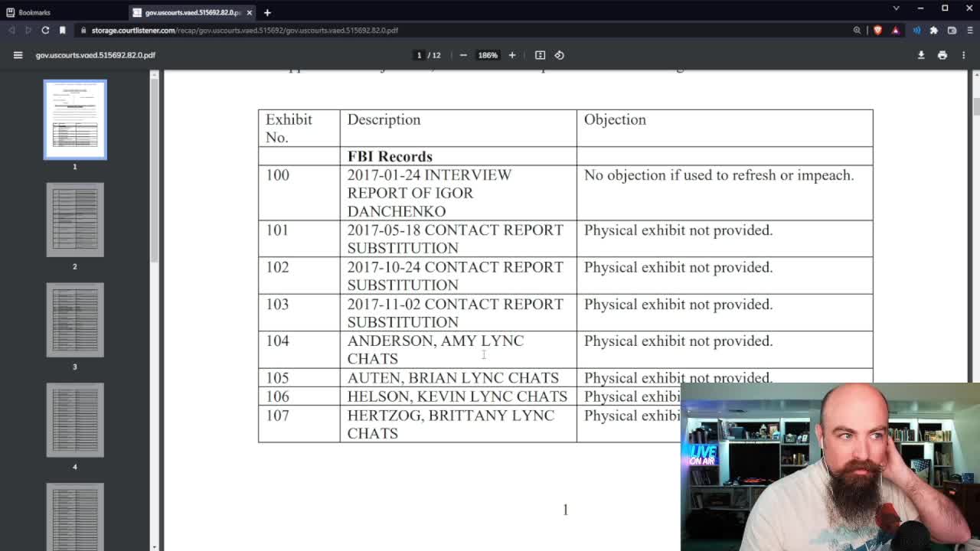The width and height of the screenshot is (980, 551).
Task: Open the extensions puzzle menu
Action: pos(934,31)
